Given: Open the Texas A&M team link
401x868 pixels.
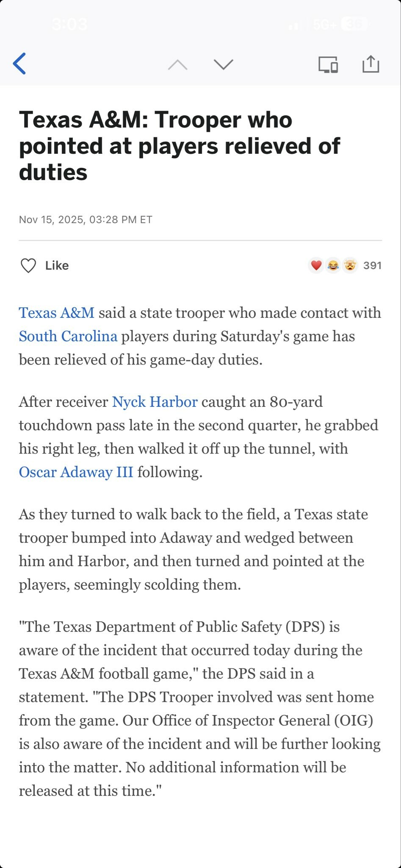Looking at the screenshot, I should (x=57, y=313).
